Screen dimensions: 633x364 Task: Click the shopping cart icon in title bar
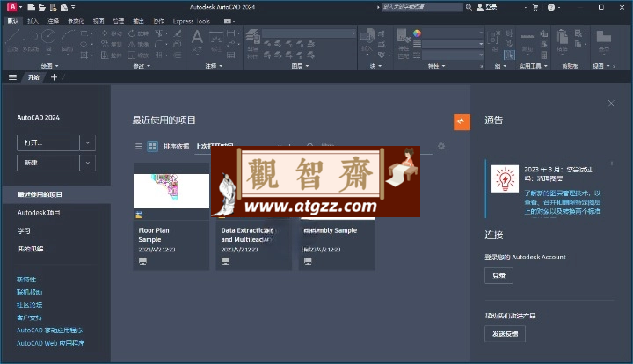(x=535, y=7)
